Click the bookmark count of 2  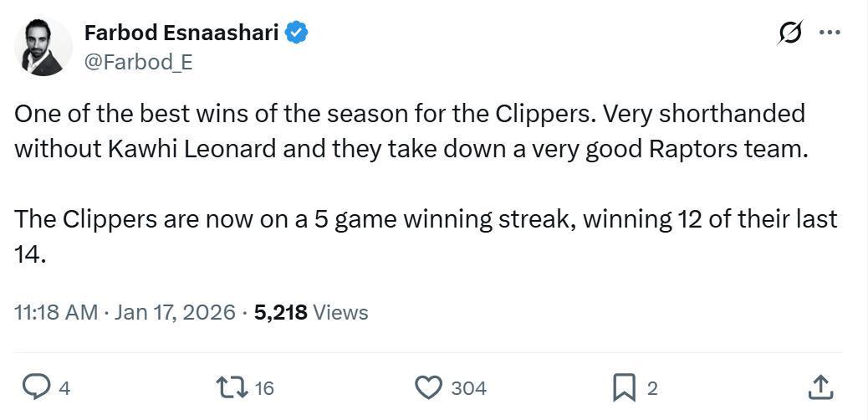(x=652, y=388)
